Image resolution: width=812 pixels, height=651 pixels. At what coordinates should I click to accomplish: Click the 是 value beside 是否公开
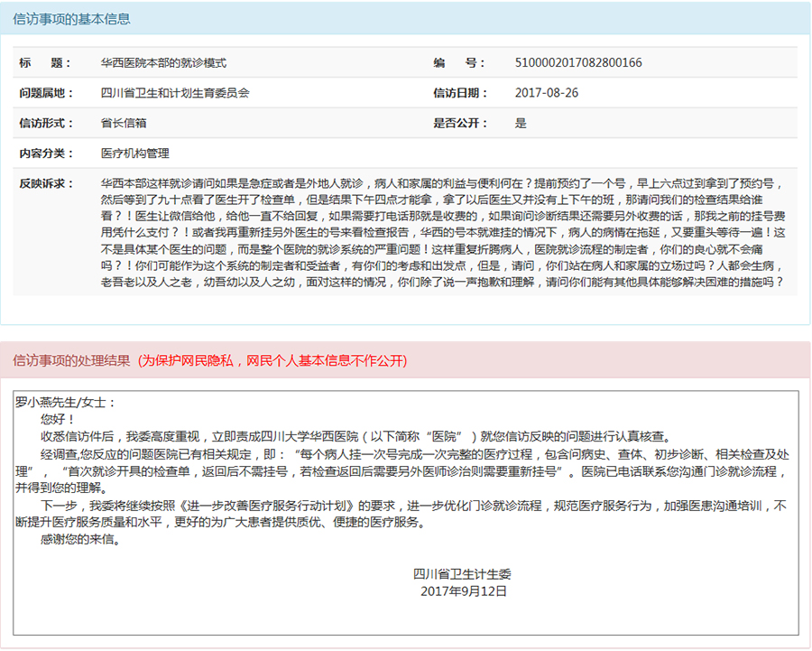click(x=521, y=124)
